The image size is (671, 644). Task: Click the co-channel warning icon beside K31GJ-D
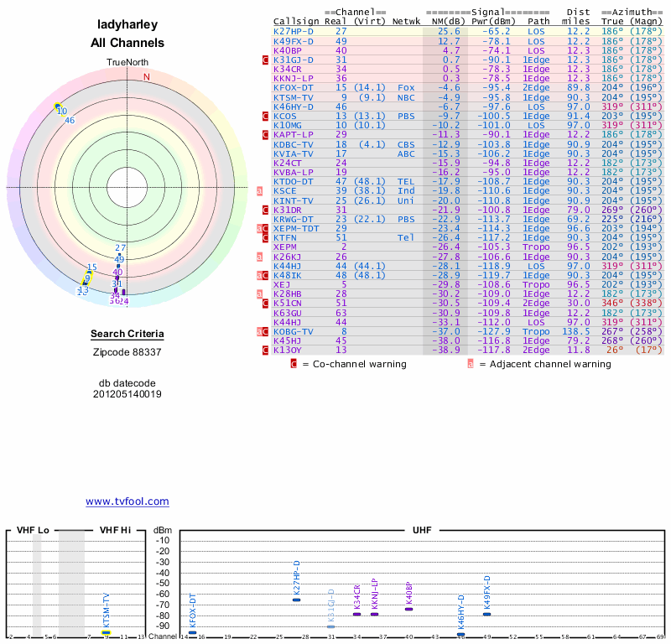[265, 60]
